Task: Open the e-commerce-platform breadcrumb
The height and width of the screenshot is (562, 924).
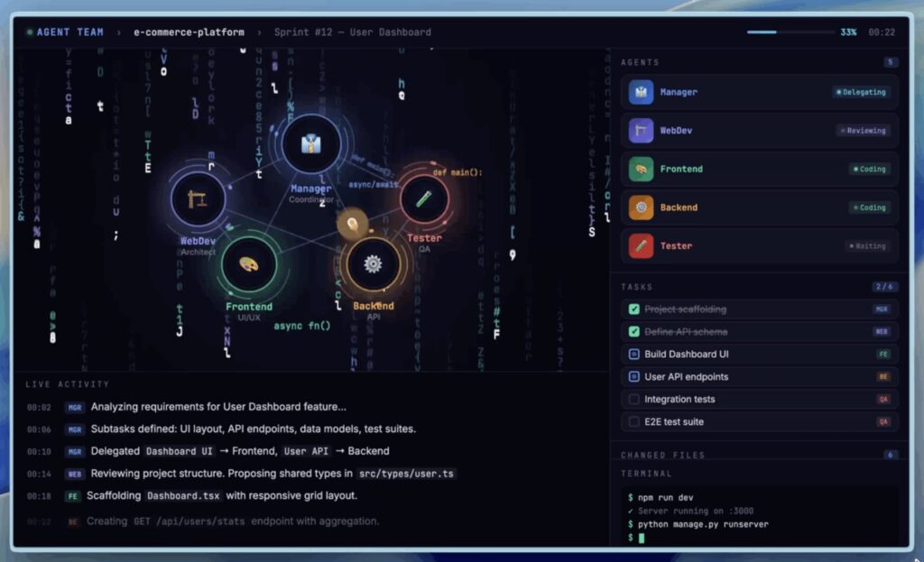Action: pyautogui.click(x=189, y=32)
